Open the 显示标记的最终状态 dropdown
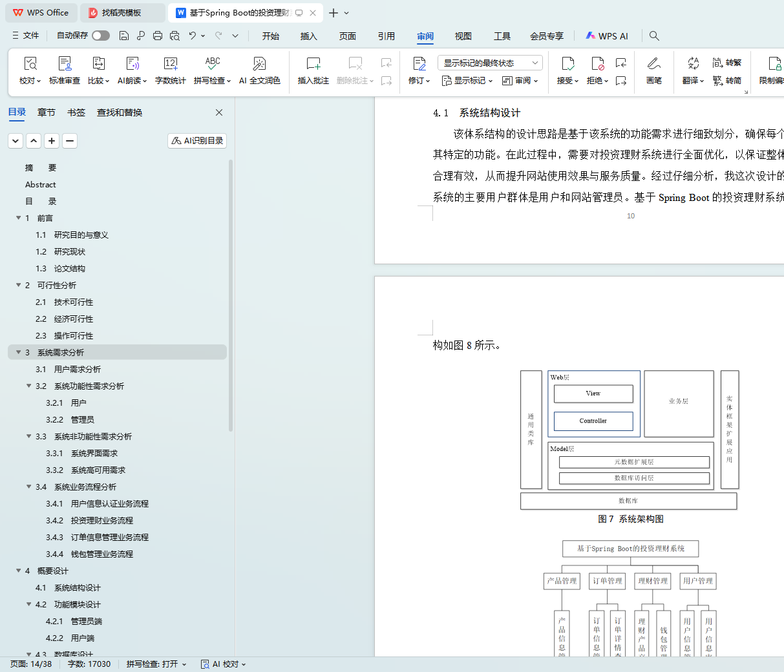This screenshot has width=784, height=672. [489, 63]
